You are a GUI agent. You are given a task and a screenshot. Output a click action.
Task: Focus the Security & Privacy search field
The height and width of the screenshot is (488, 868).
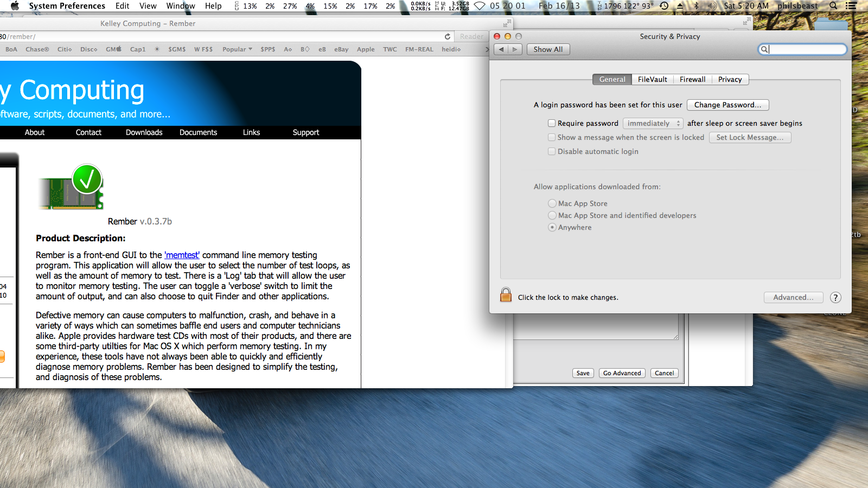[x=802, y=49]
